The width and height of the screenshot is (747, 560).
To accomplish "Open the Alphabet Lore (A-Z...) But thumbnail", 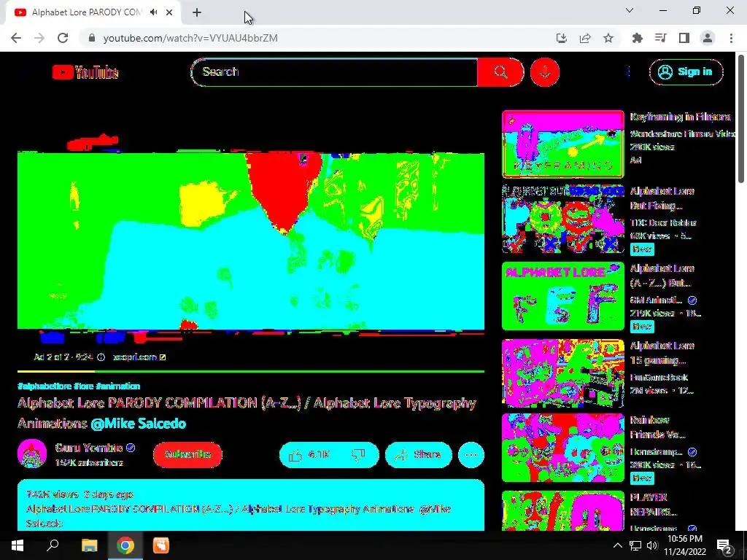I will coord(562,296).
